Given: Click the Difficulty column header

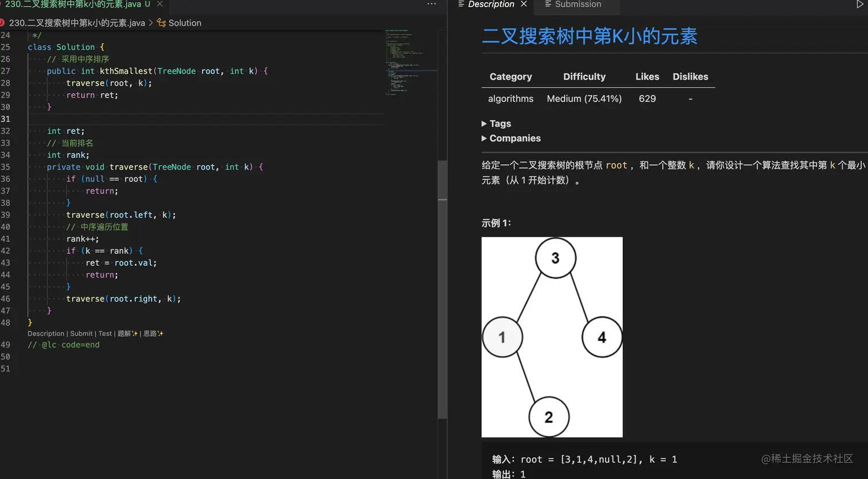Looking at the screenshot, I should coord(584,77).
